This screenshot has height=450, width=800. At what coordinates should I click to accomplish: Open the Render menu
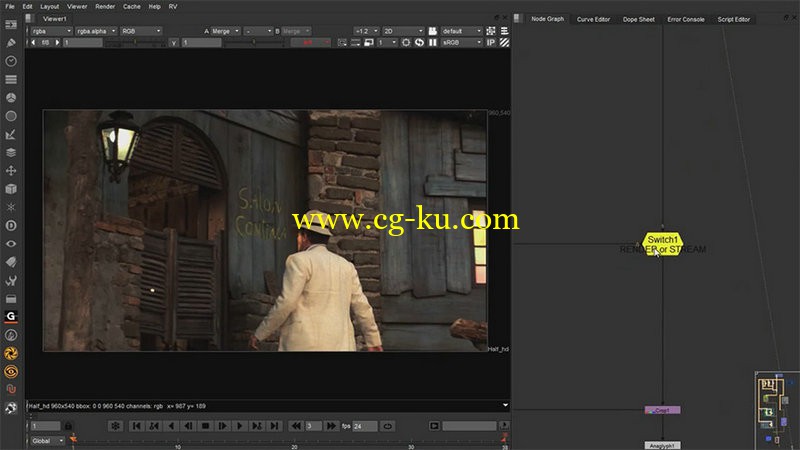tap(105, 7)
